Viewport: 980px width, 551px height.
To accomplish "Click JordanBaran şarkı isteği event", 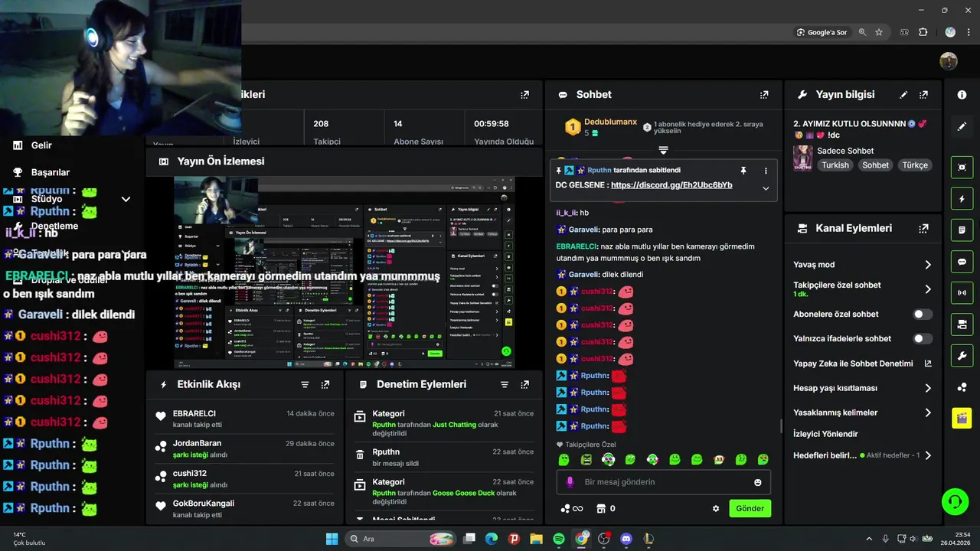I will 245,448.
